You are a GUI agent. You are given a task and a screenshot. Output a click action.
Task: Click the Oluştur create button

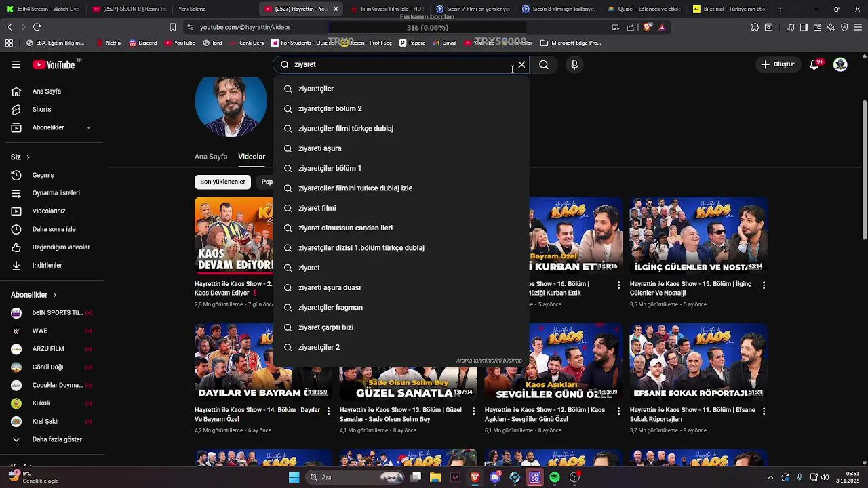pos(777,64)
